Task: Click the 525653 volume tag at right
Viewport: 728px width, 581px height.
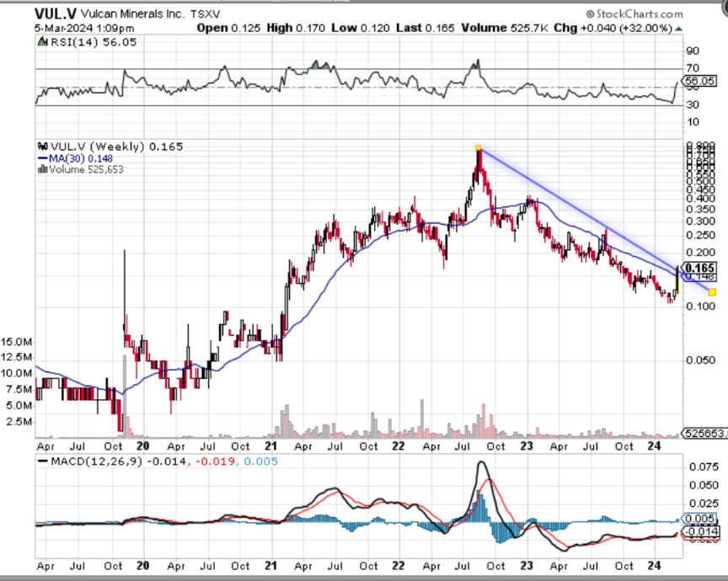Action: (704, 434)
